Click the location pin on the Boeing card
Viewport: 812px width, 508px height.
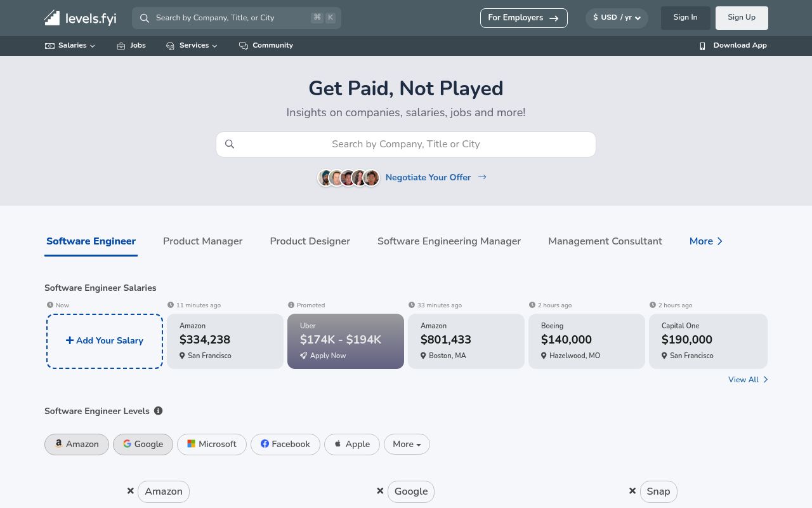[x=544, y=356]
